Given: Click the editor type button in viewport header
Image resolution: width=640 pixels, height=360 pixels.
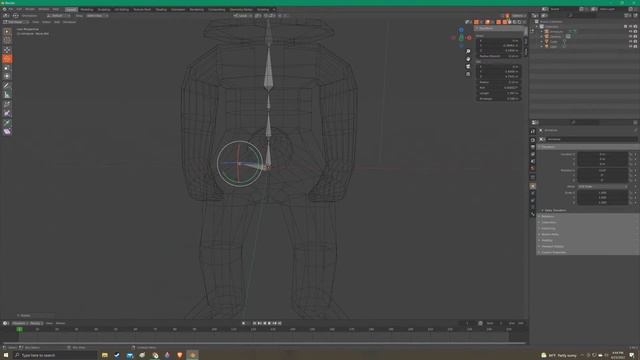Looking at the screenshot, I should 6,16.
